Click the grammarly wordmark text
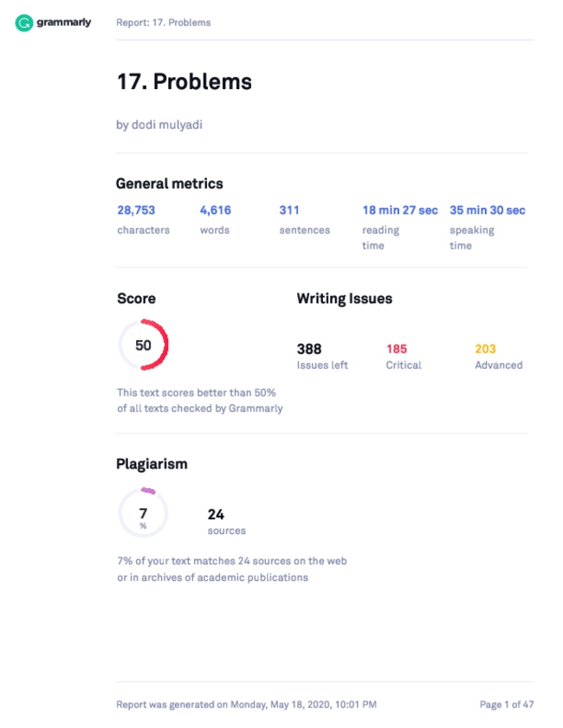This screenshot has height=728, width=563. (x=63, y=23)
